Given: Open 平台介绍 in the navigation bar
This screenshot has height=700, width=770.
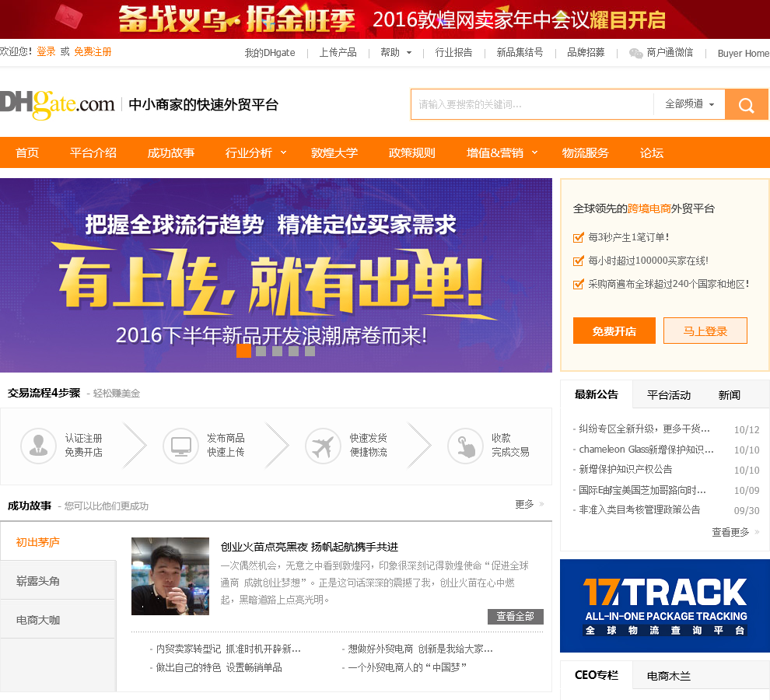Looking at the screenshot, I should [x=93, y=152].
